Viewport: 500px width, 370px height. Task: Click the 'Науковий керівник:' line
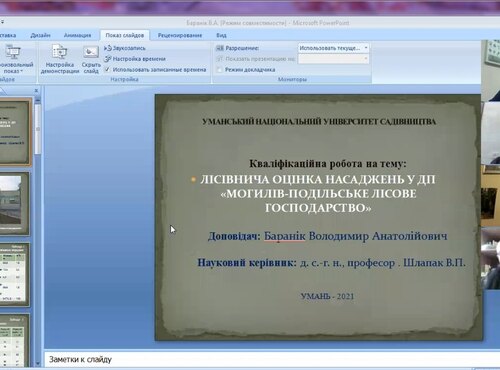click(331, 263)
